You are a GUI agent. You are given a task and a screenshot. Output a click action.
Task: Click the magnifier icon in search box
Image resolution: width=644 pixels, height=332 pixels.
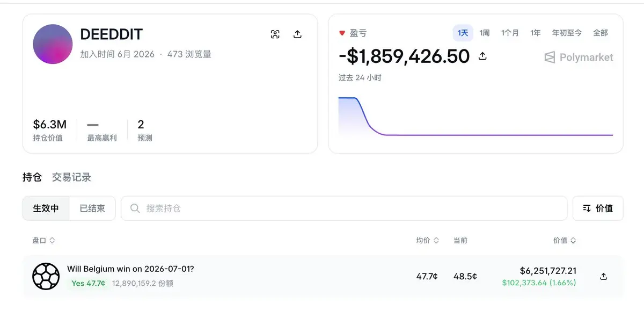(135, 208)
